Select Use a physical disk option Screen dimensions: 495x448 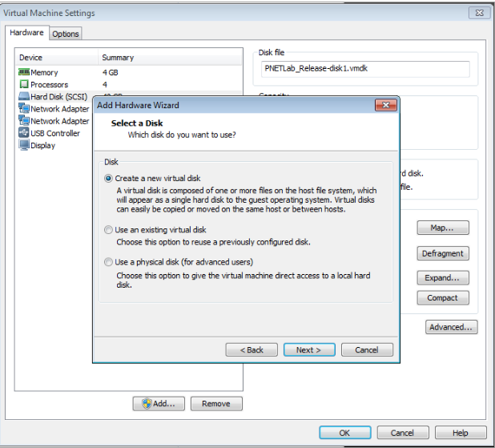pyautogui.click(x=108, y=262)
